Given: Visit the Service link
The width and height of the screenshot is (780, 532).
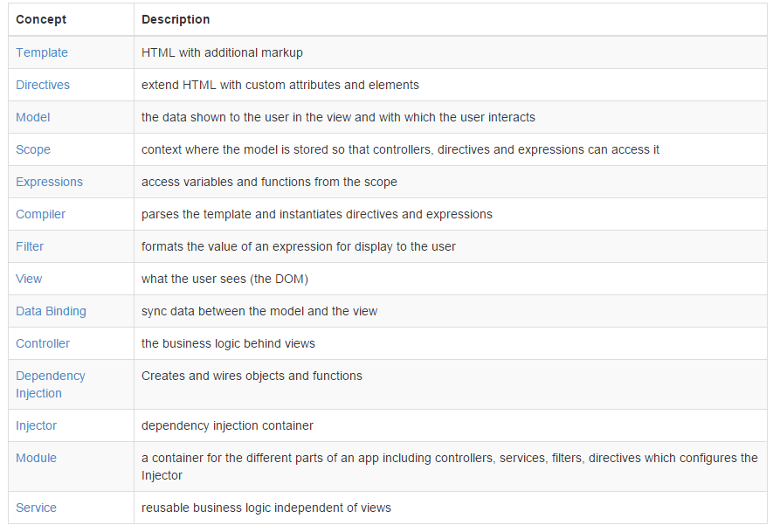Looking at the screenshot, I should [36, 508].
